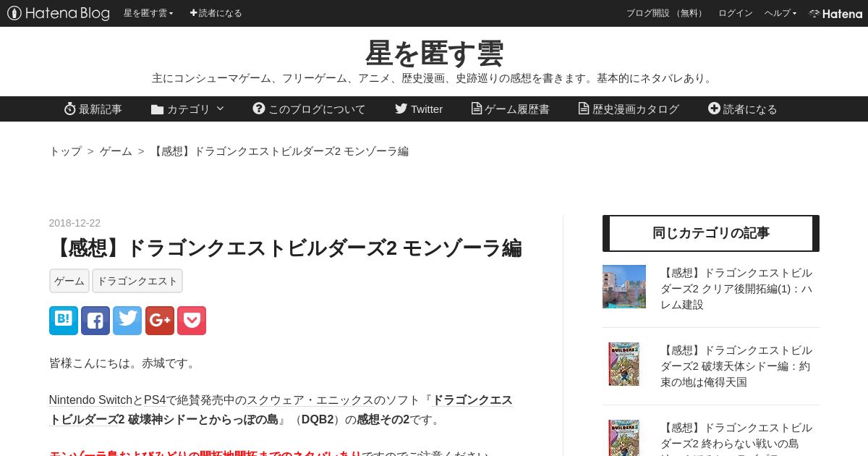Image resolution: width=868 pixels, height=456 pixels.
Task: Open thumbnail for 破壊天体シドー編 article
Action: click(624, 364)
